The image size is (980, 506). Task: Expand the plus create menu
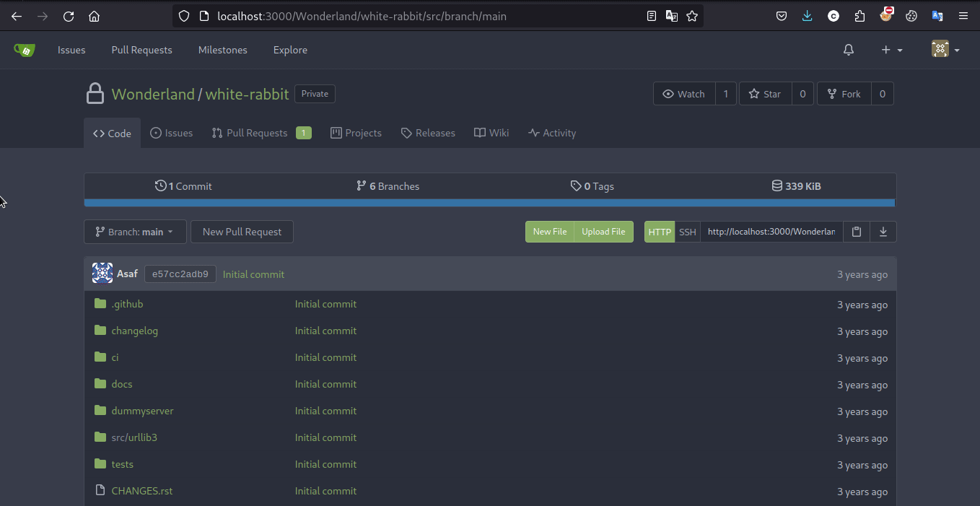coord(892,50)
